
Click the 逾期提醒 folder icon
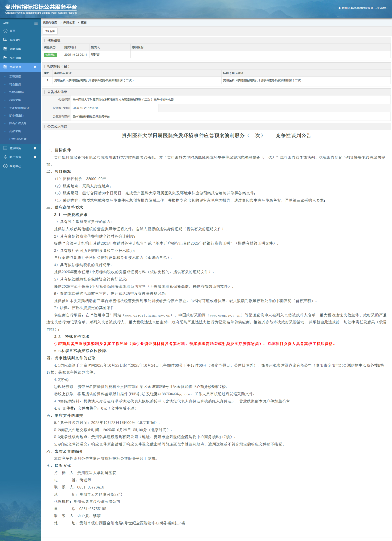5,49
